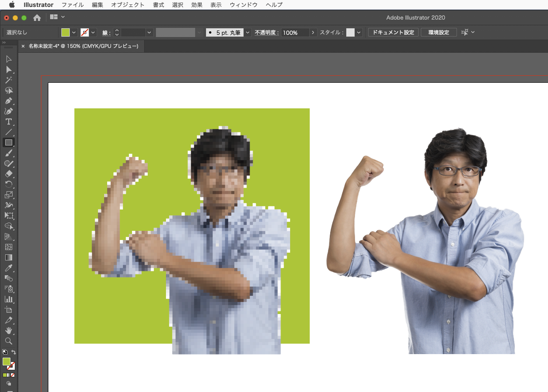This screenshot has width=548, height=392.
Task: Select the Eyedropper tool
Action: point(9,268)
